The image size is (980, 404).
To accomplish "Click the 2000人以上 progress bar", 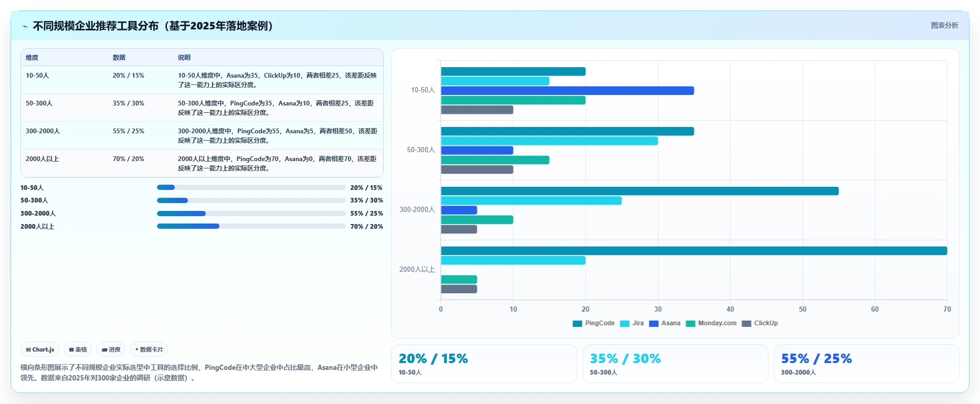I will (x=251, y=226).
